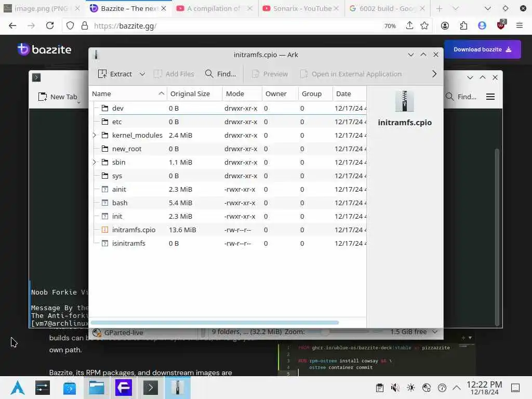
Task: Open Find in Ark toolbar
Action: point(220,74)
